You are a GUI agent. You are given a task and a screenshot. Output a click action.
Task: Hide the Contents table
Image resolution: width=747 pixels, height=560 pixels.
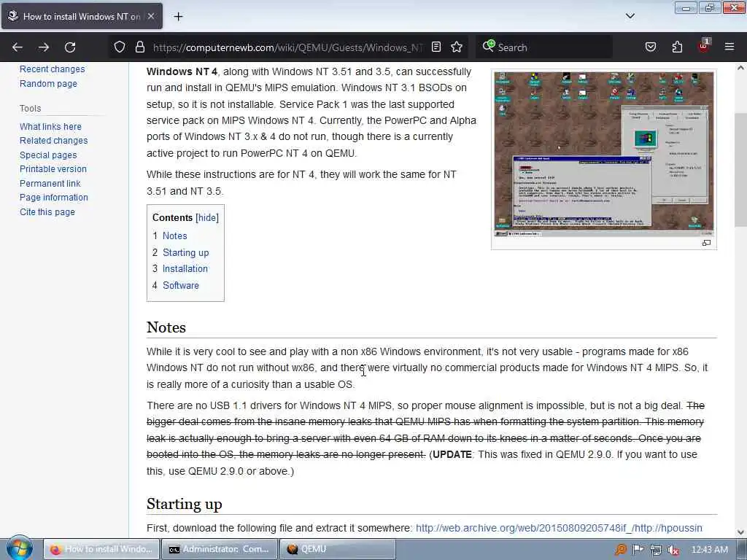click(x=207, y=217)
